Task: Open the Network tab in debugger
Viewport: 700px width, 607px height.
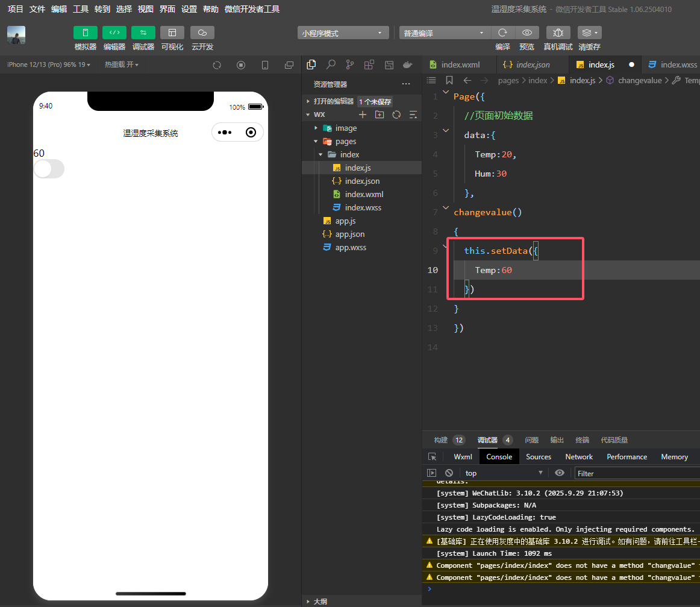Action: click(x=579, y=457)
